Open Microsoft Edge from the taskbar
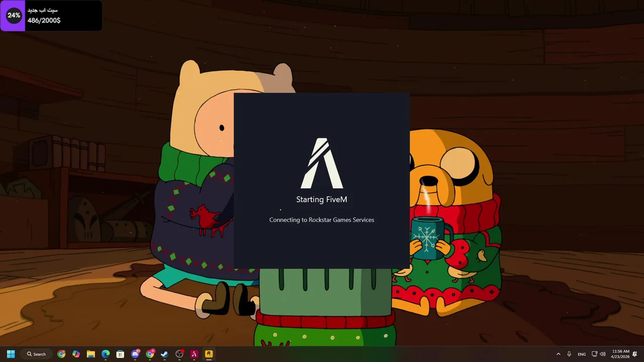 coord(106,354)
